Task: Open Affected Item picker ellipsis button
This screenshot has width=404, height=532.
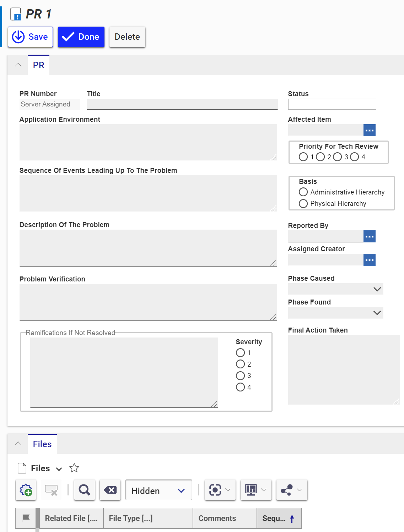Action: tap(370, 130)
